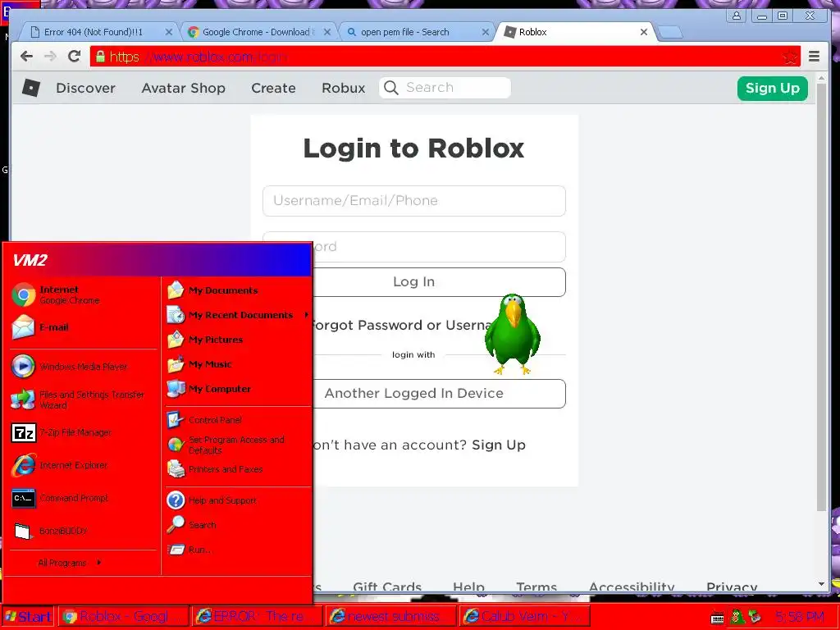Open the Chrome hamburger menu
Screen dimensions: 840x630
814,57
